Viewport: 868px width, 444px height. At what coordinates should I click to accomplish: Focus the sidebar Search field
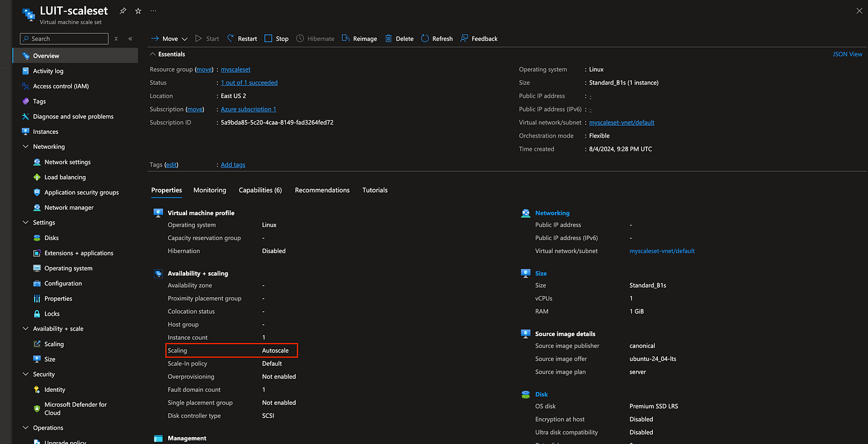tap(65, 38)
